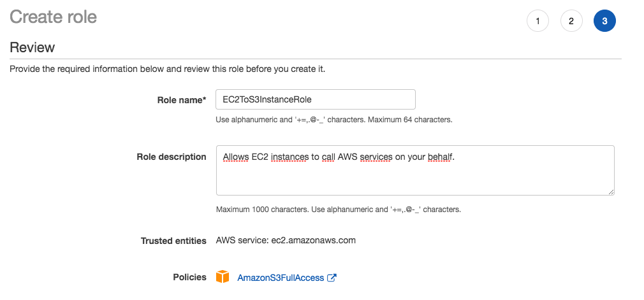Click the ec2.amazonaws.com trusted entity text
The image size is (644, 300).
pyautogui.click(x=313, y=240)
